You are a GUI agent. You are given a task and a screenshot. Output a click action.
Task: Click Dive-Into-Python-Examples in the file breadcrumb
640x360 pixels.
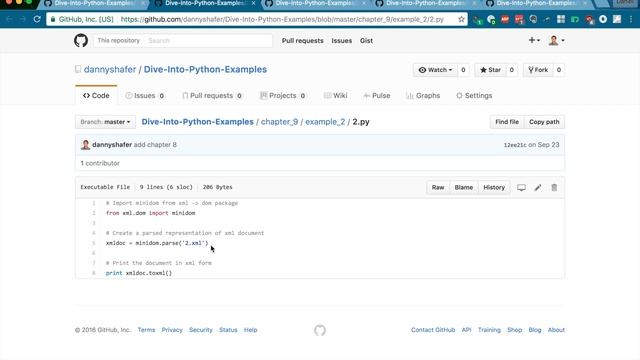click(x=198, y=122)
